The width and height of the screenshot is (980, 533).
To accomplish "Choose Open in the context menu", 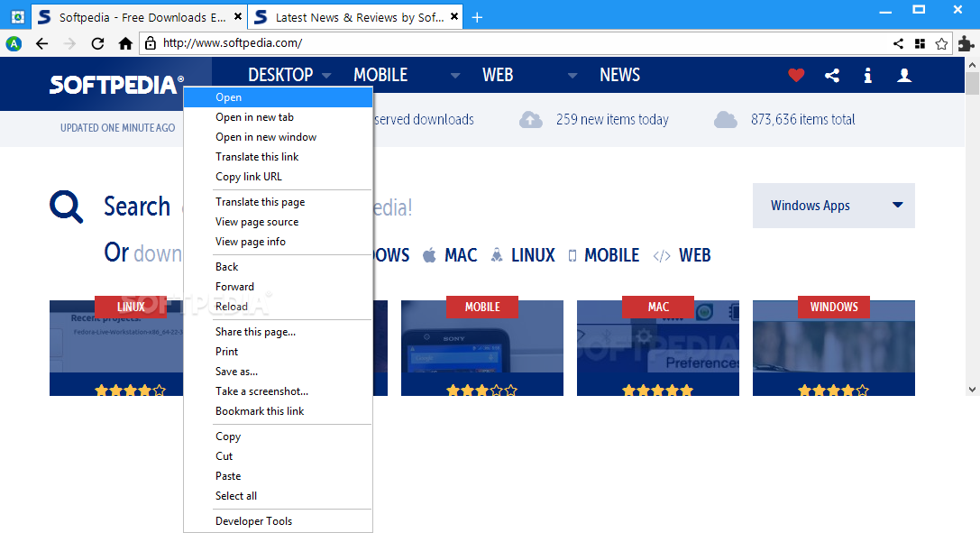I will (278, 97).
